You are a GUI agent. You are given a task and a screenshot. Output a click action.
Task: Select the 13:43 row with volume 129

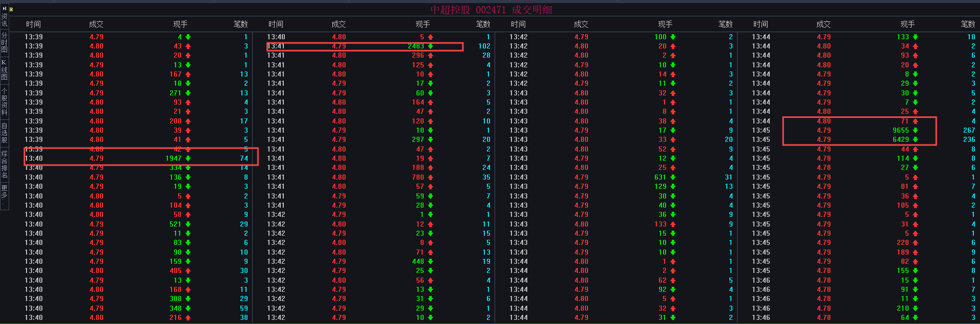pos(621,186)
